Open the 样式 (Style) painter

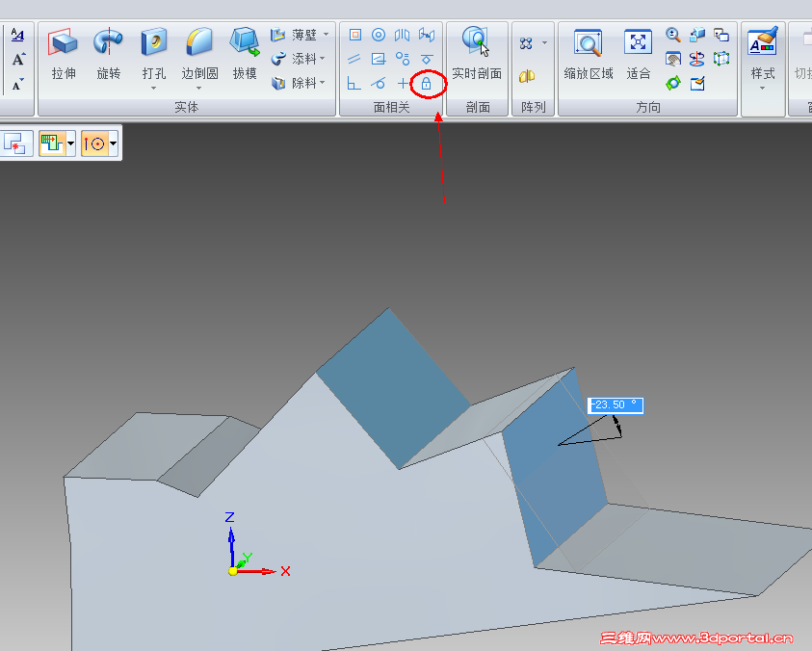(x=763, y=53)
